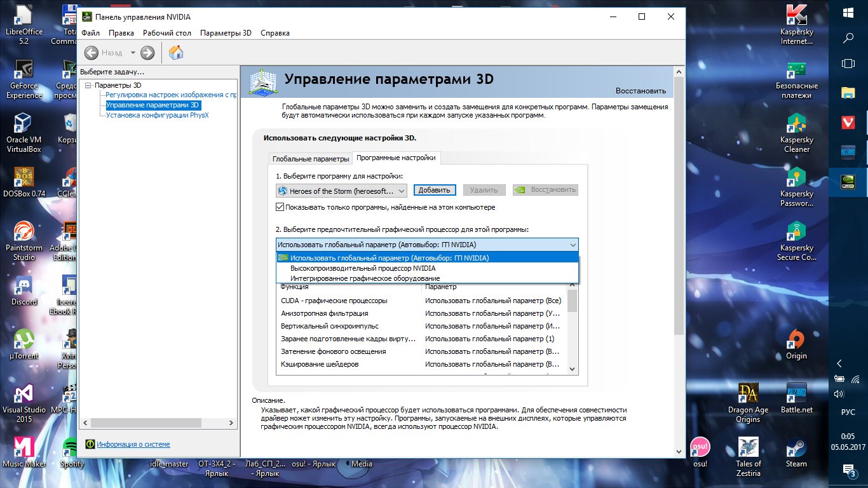
Task: Click Вертикальный синхроимпульс setting row
Action: pos(422,326)
